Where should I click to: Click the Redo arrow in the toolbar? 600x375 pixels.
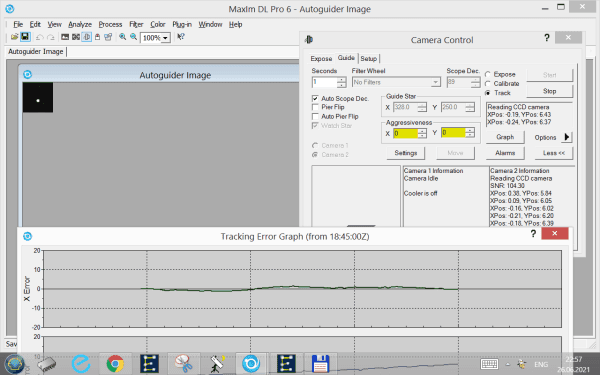(51, 37)
